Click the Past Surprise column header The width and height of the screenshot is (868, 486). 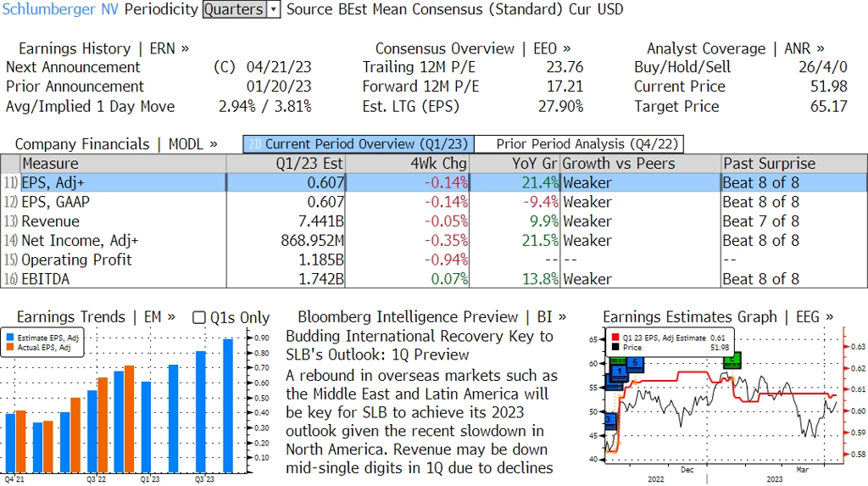pos(793,164)
